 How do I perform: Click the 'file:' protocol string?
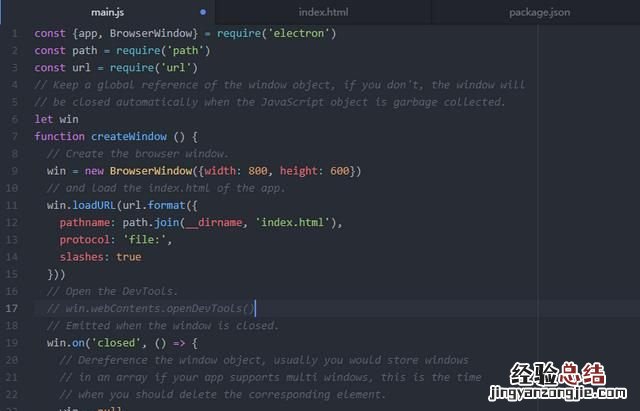[x=144, y=240]
